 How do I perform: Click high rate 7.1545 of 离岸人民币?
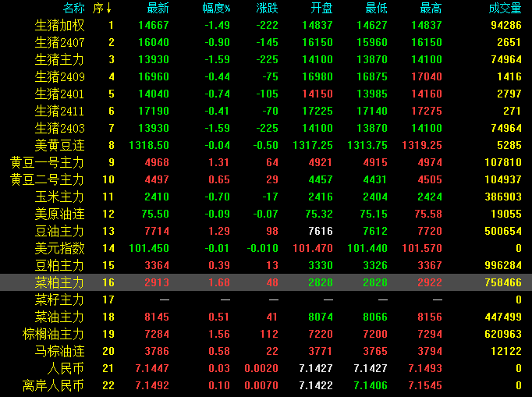[x=425, y=385]
